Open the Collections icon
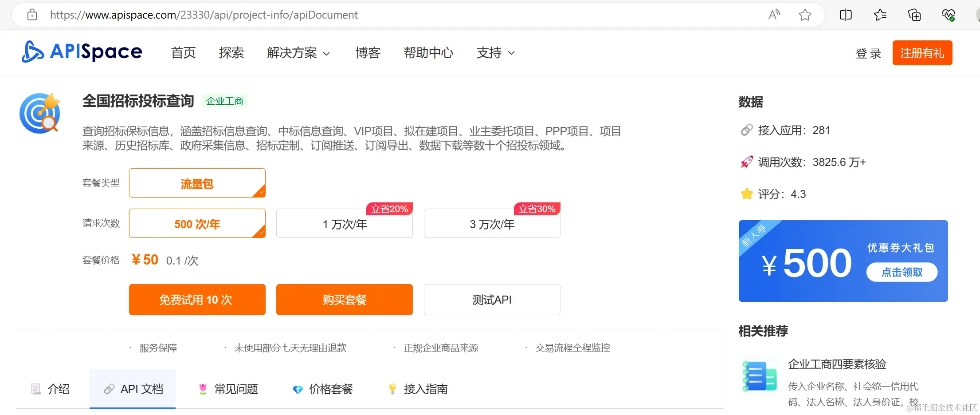This screenshot has width=980, height=415. pos(914,15)
